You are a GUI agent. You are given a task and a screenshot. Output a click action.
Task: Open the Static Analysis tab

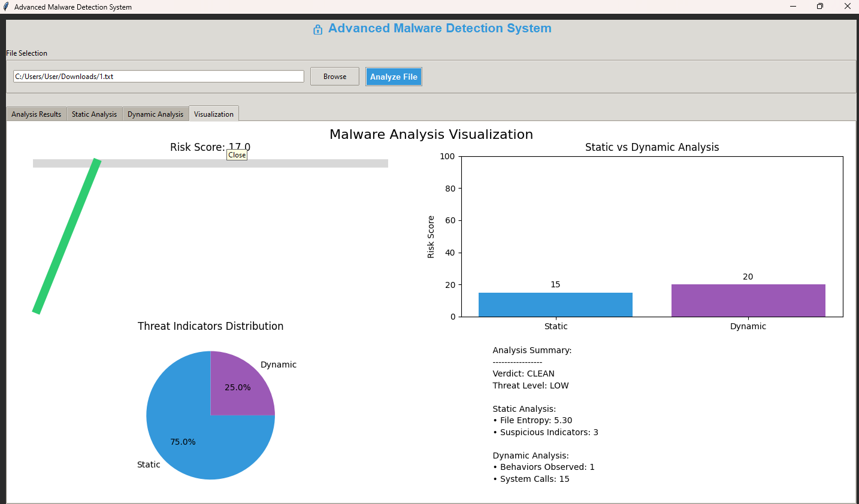click(95, 114)
